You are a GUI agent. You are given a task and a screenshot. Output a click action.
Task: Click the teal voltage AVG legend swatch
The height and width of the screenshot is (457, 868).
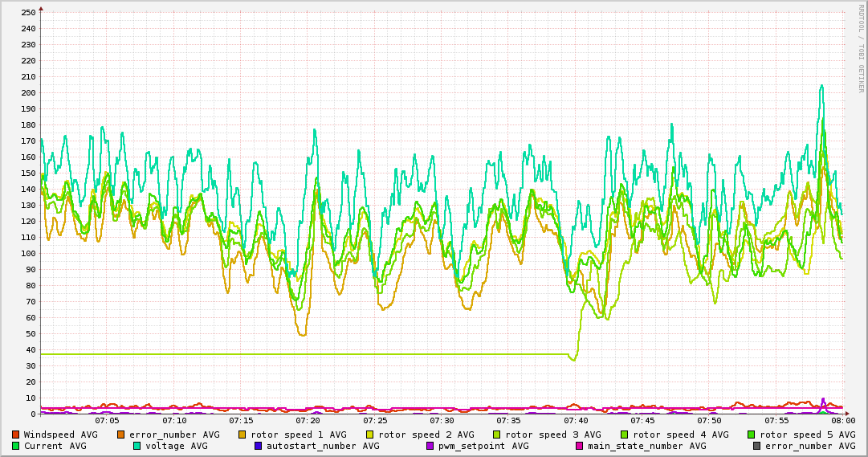click(x=137, y=446)
